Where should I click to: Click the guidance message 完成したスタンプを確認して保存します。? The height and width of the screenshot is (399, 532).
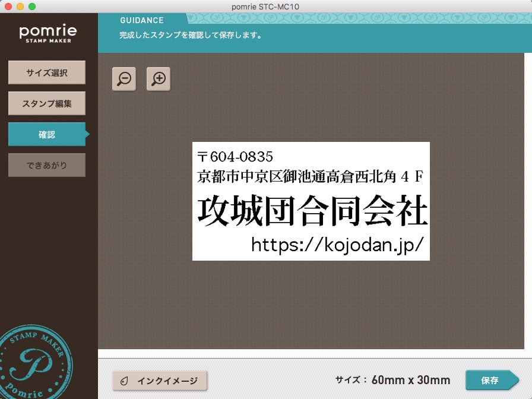tap(192, 36)
